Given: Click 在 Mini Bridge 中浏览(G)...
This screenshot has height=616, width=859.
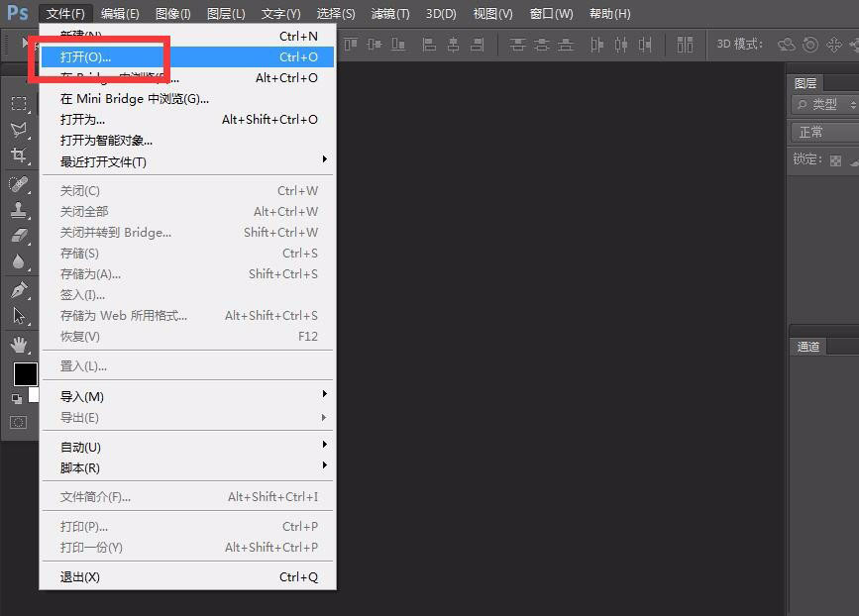Looking at the screenshot, I should click(x=135, y=98).
